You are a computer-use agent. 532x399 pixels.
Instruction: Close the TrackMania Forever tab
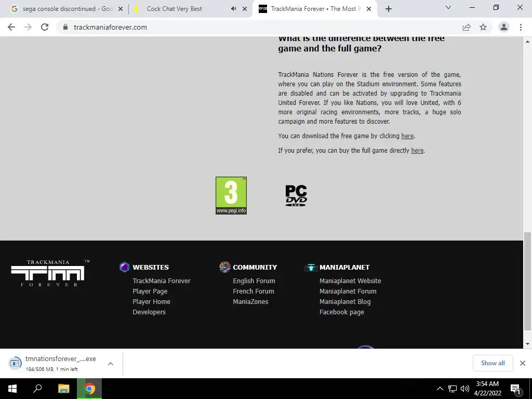point(369,9)
